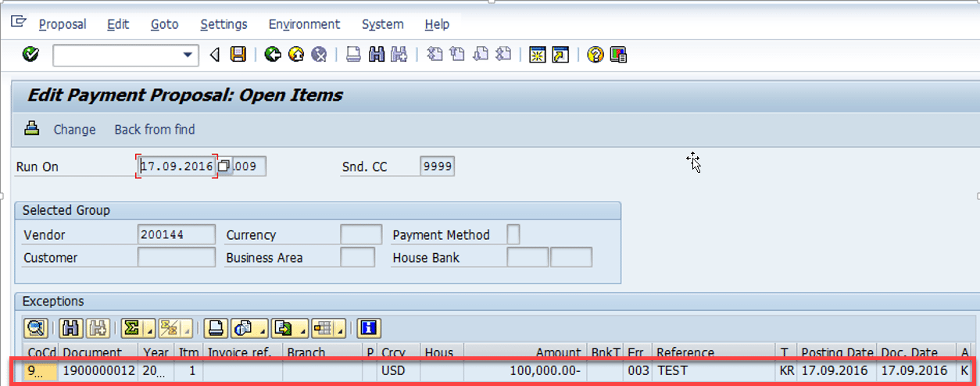
Task: Click the Snd. CC field 9999
Action: [437, 166]
